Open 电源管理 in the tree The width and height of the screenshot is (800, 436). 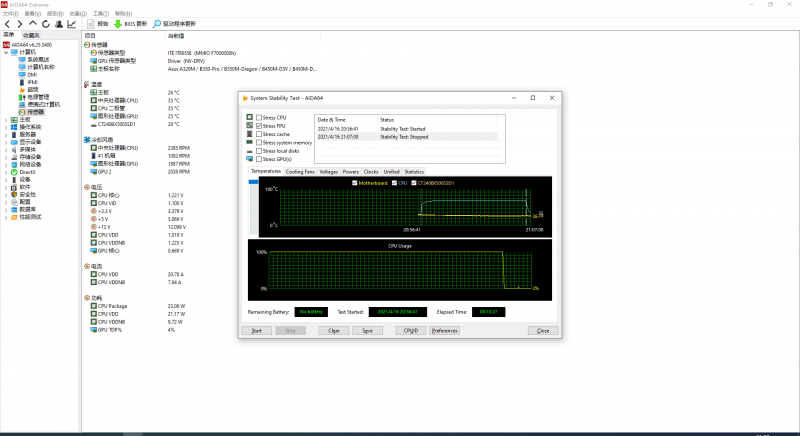click(34, 97)
